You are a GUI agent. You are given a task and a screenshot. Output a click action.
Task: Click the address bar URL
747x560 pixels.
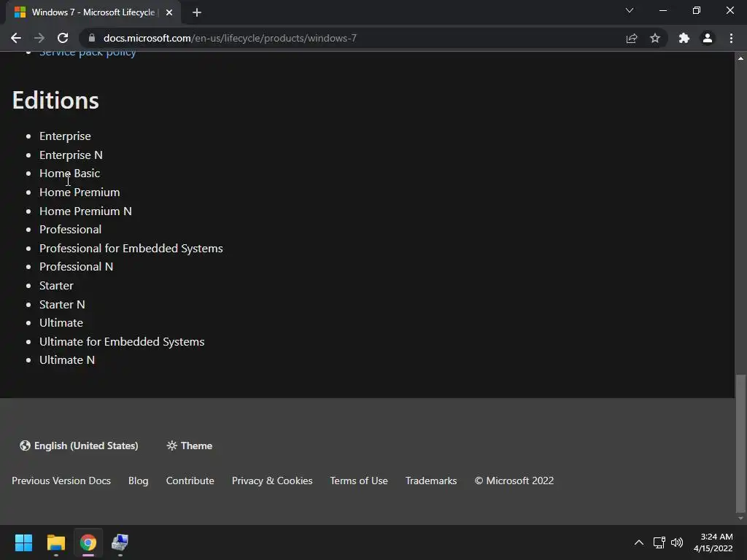pyautogui.click(x=230, y=38)
